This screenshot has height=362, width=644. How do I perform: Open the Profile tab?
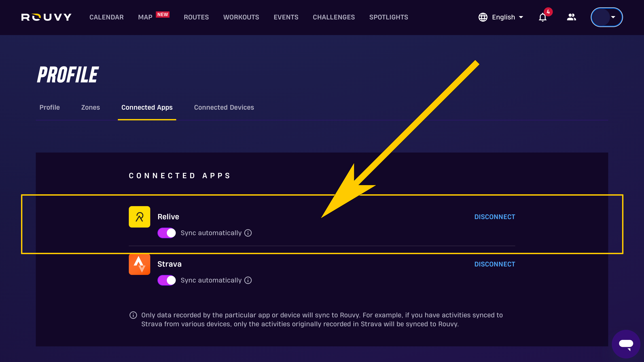(49, 107)
